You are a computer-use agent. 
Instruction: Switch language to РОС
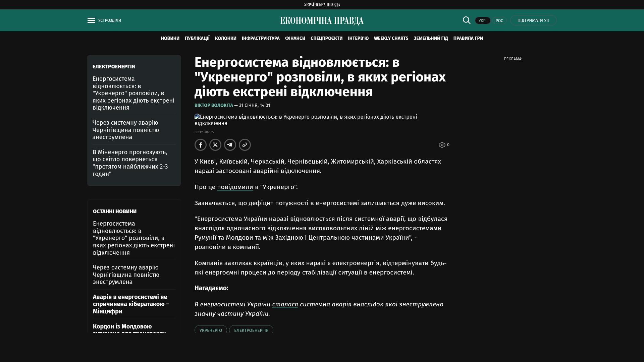(x=499, y=21)
